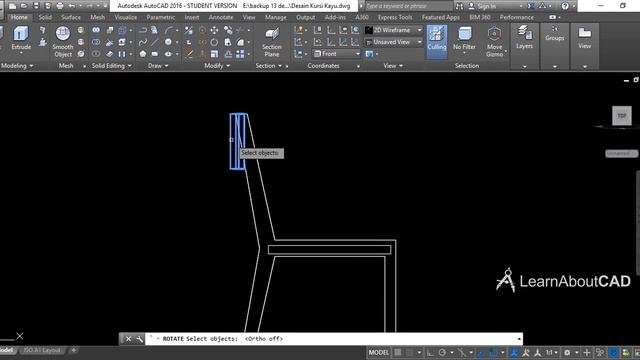Open the Manage ribbon tab
The width and height of the screenshot is (640, 360).
(276, 17)
